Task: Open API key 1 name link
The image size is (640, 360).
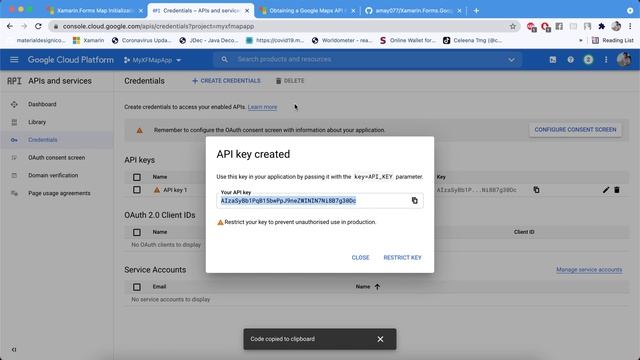Action: [x=175, y=190]
